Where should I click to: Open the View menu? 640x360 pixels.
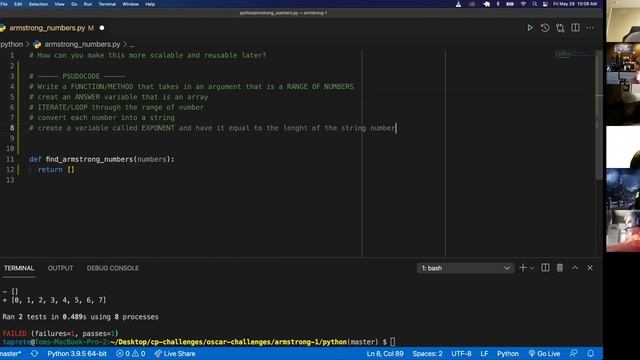(60, 4)
